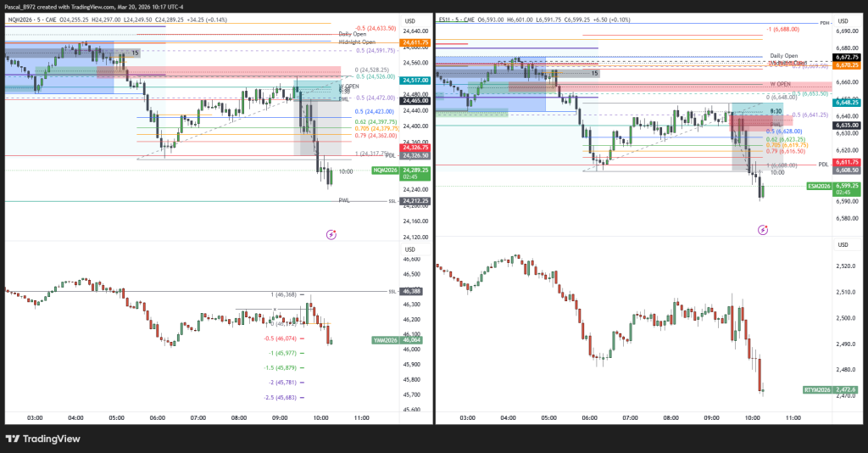Click the 46,388 SSL price label on YMM2026 chart
868x453 pixels.
[x=415, y=291]
